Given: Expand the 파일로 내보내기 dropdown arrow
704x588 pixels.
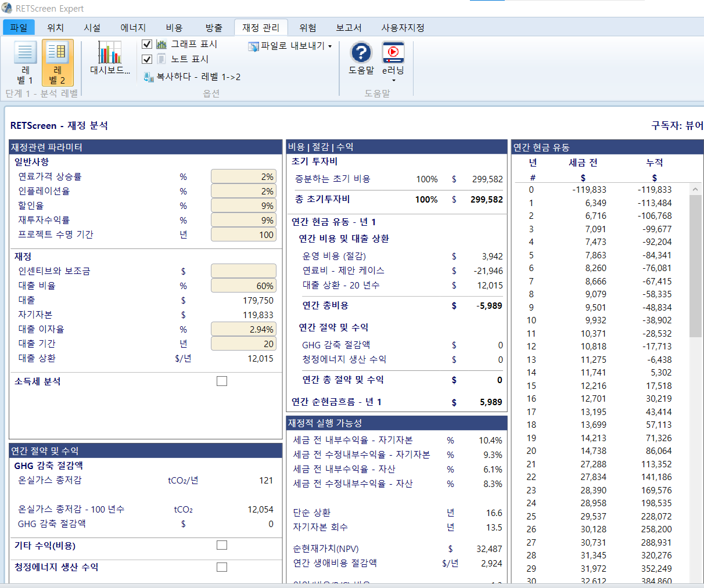Looking at the screenshot, I should [330, 46].
